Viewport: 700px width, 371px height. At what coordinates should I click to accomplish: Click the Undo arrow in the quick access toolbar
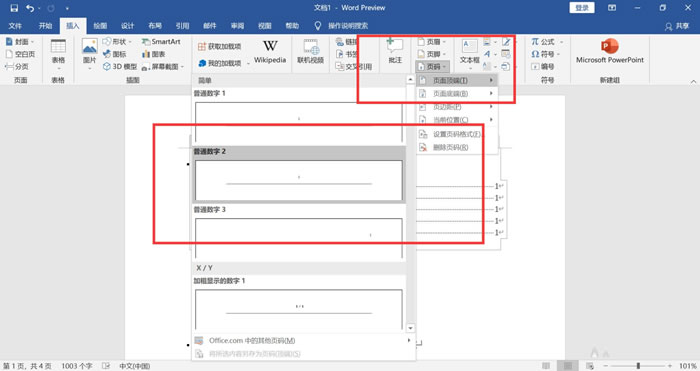pos(30,8)
